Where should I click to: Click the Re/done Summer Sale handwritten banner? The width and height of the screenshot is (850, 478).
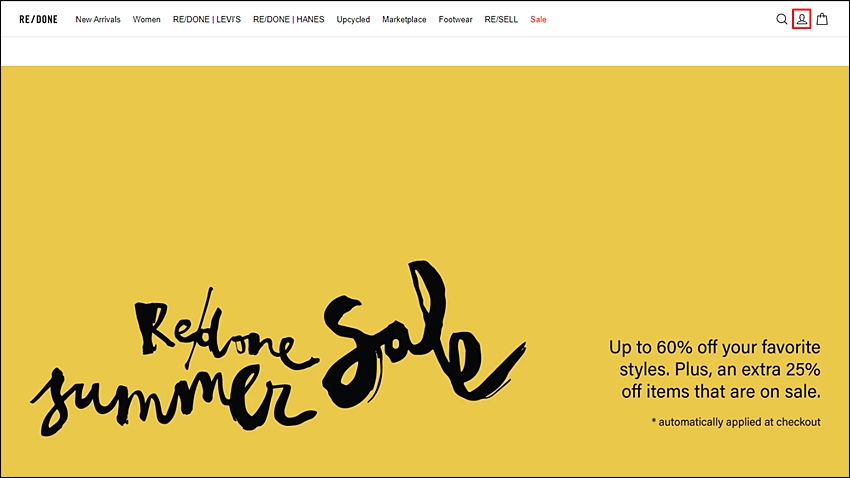278,350
